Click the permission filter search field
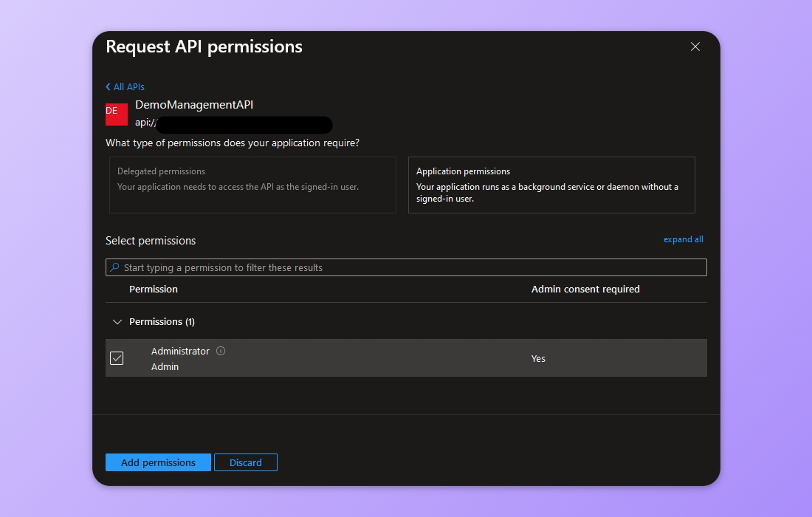 406,267
